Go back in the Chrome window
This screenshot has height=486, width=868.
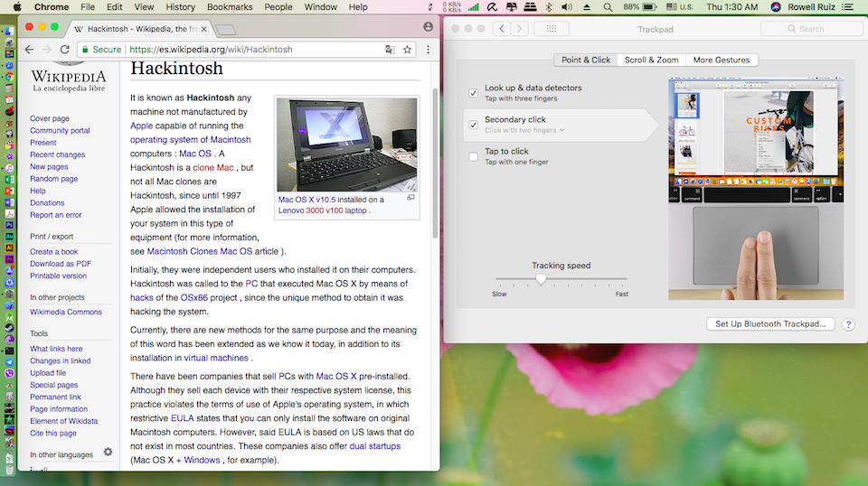pyautogui.click(x=29, y=49)
